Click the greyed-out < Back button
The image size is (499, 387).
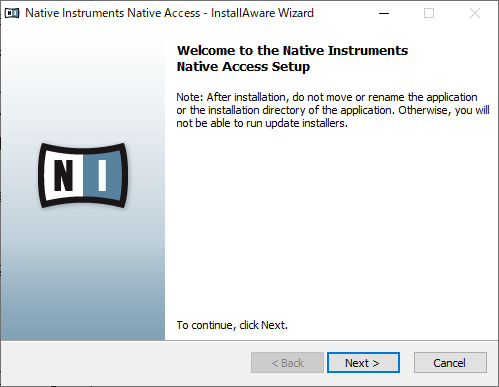(287, 363)
